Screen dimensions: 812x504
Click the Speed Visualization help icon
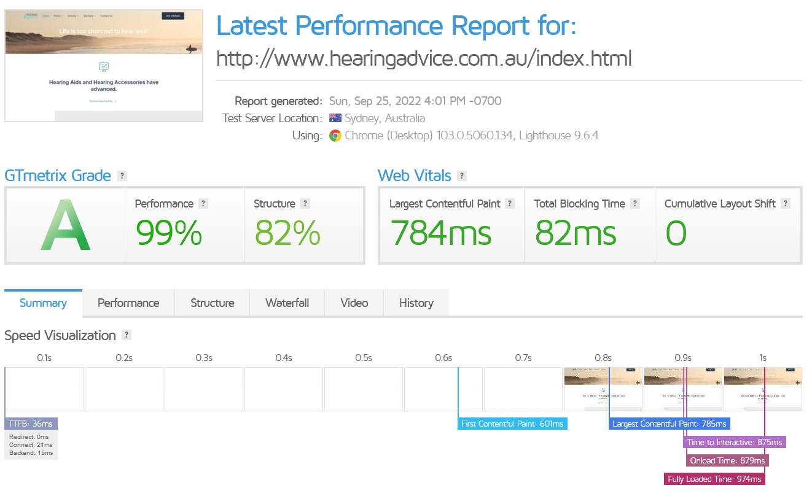pyautogui.click(x=127, y=335)
